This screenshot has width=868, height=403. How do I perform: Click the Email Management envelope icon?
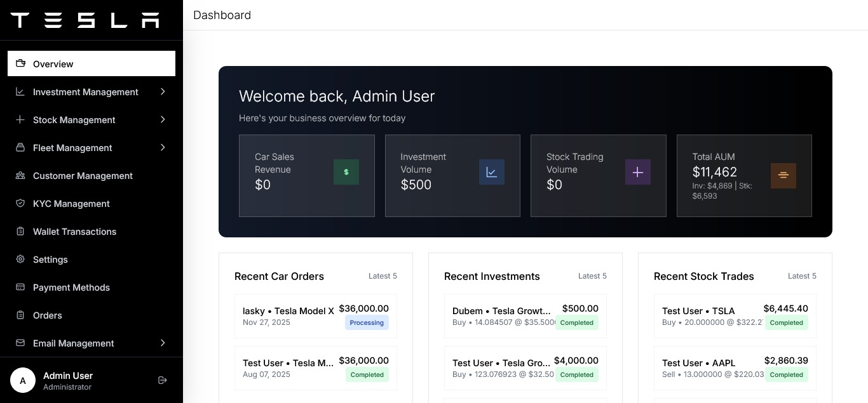[20, 343]
